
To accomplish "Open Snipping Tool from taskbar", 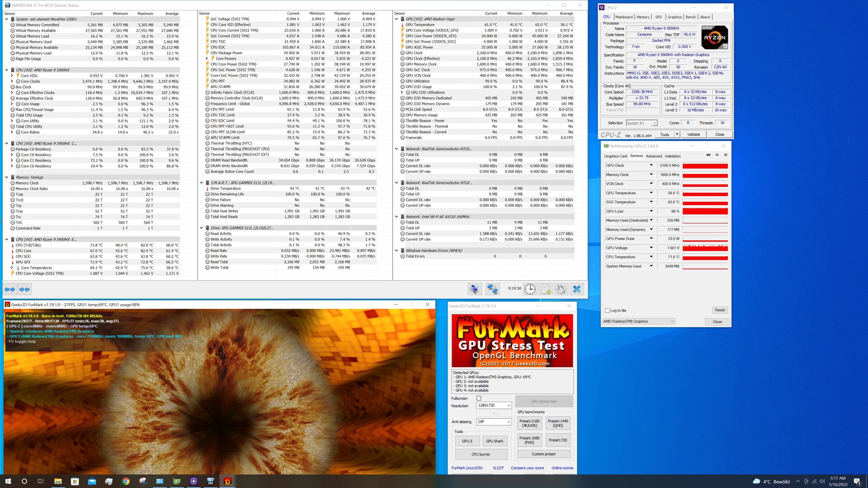I will 143,481.
